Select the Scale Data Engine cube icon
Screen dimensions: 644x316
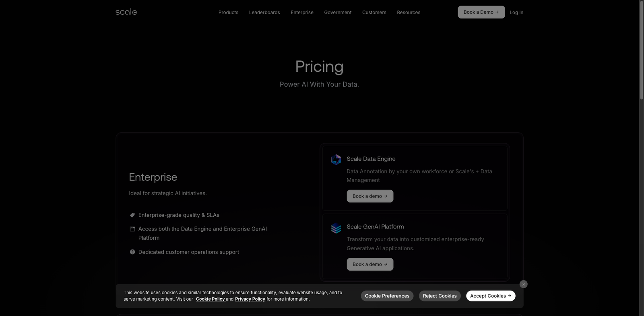[x=336, y=159]
